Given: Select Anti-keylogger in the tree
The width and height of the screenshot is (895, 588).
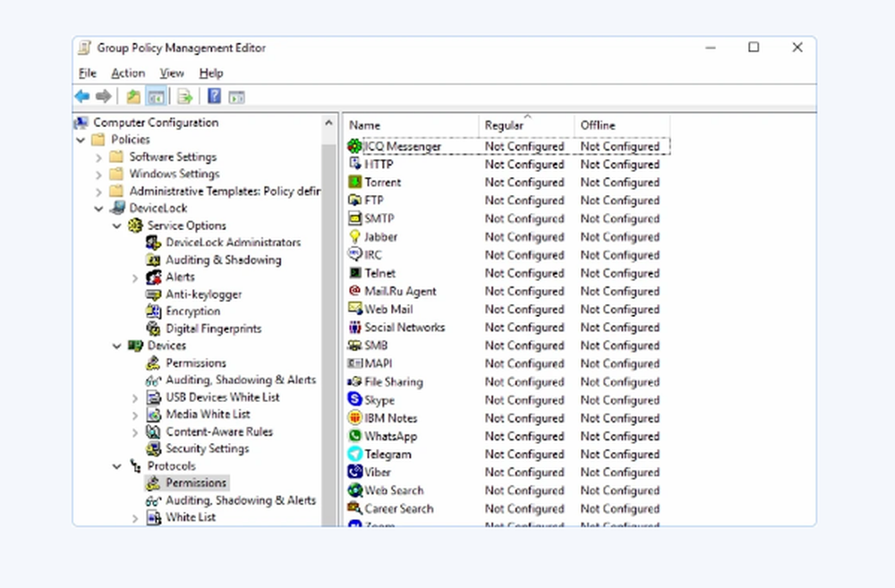Looking at the screenshot, I should 203,294.
